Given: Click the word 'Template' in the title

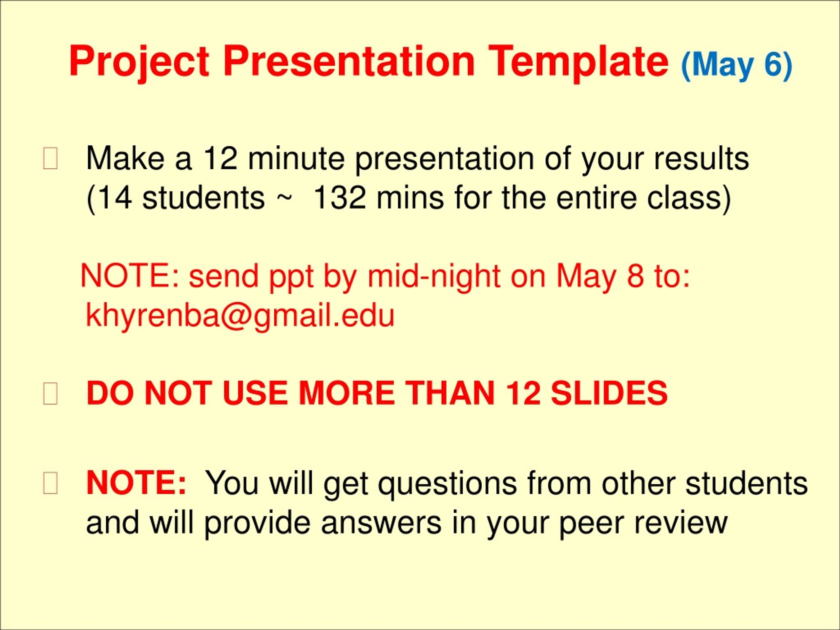Looking at the screenshot, I should click(578, 63).
